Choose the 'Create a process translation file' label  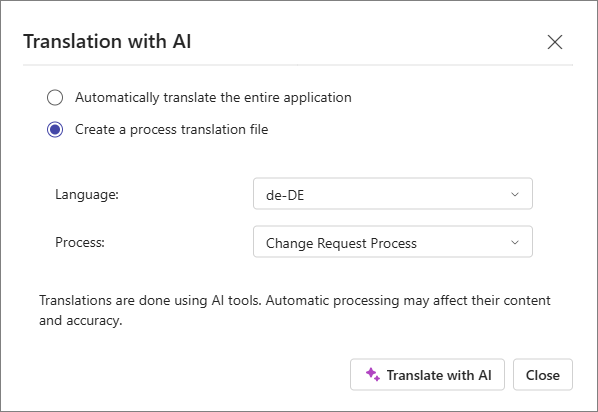(172, 130)
